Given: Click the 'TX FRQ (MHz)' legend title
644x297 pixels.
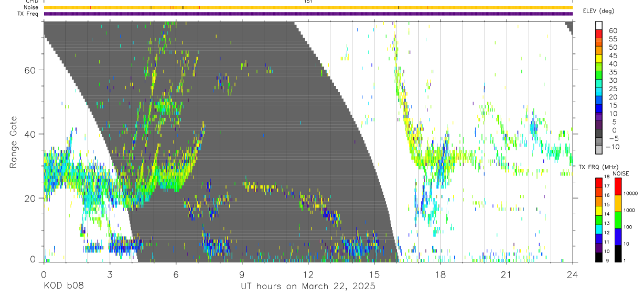Looking at the screenshot, I should (x=597, y=167).
